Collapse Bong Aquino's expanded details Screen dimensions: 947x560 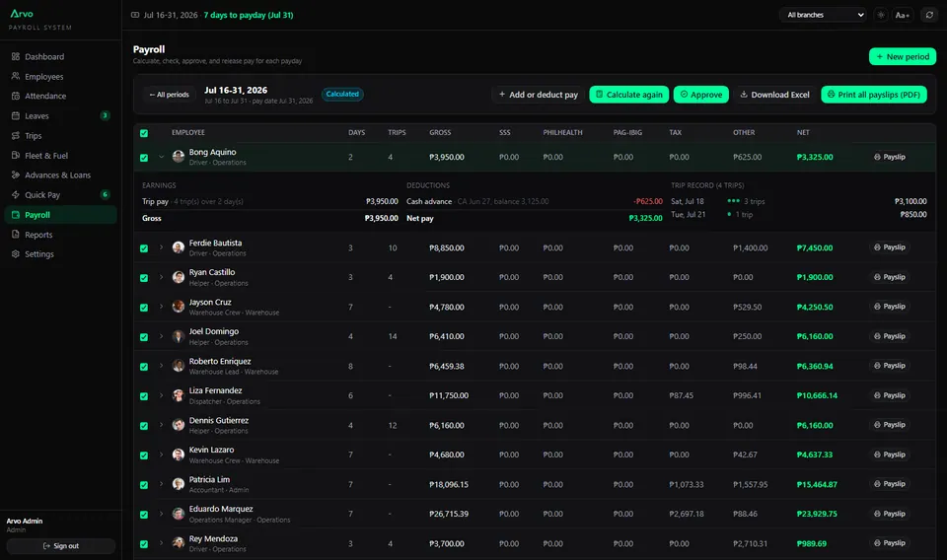click(161, 157)
